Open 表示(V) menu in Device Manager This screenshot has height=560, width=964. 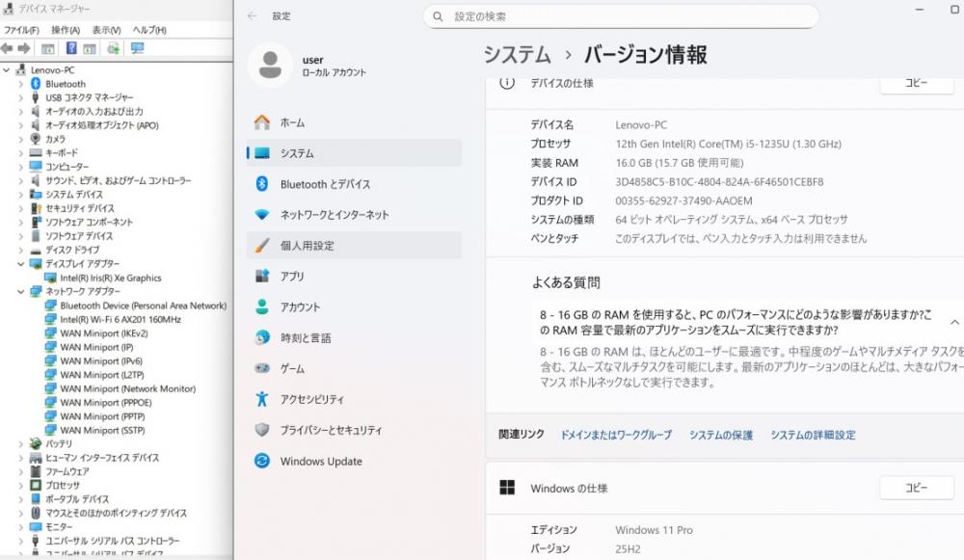(106, 30)
